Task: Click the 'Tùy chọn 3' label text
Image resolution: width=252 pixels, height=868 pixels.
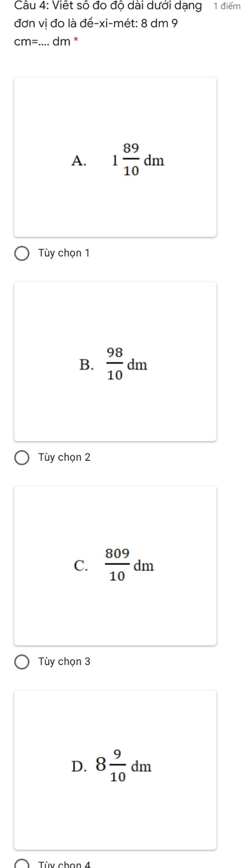Action: (x=64, y=662)
